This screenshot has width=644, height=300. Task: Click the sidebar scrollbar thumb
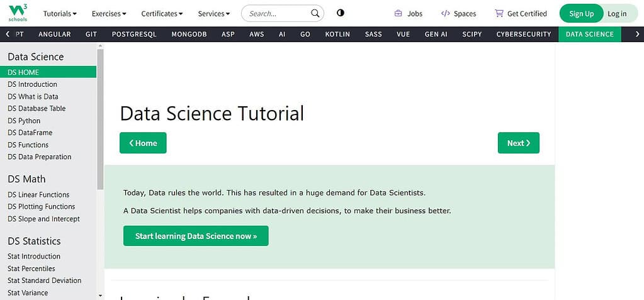click(x=100, y=119)
